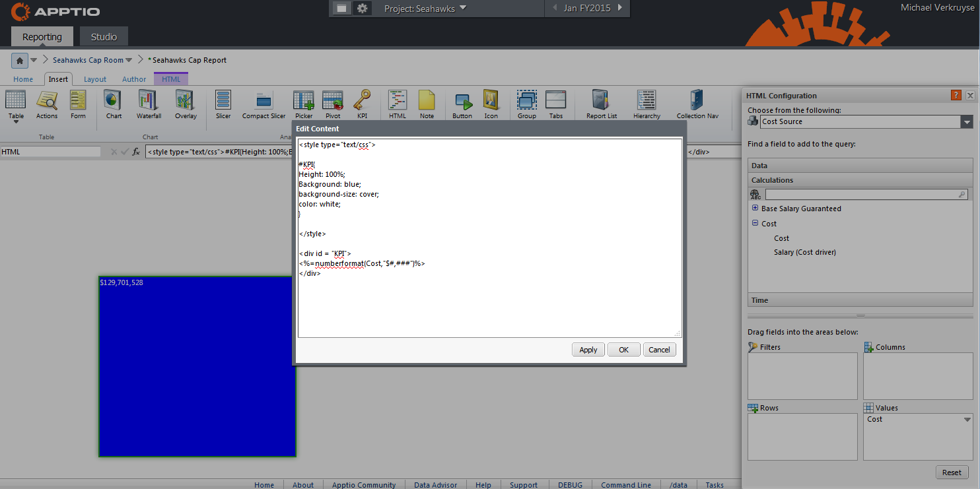
Task: Cancel the Edit Content dialog
Action: [659, 350]
